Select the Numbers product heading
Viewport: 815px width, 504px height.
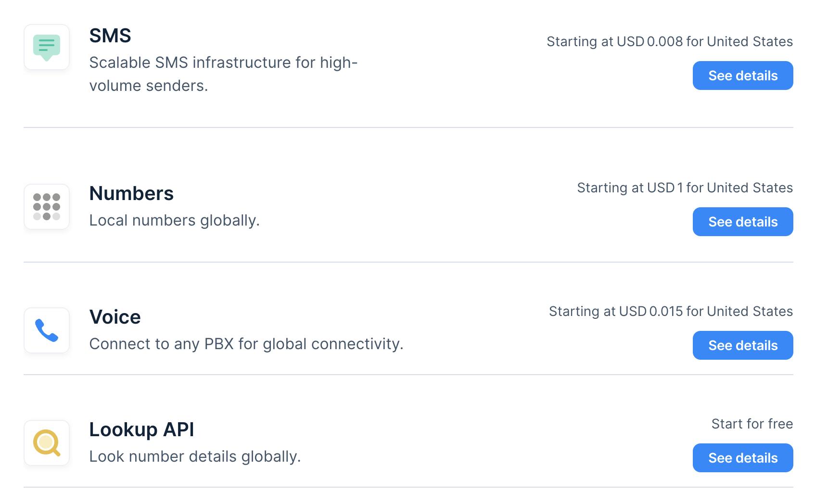(x=131, y=193)
